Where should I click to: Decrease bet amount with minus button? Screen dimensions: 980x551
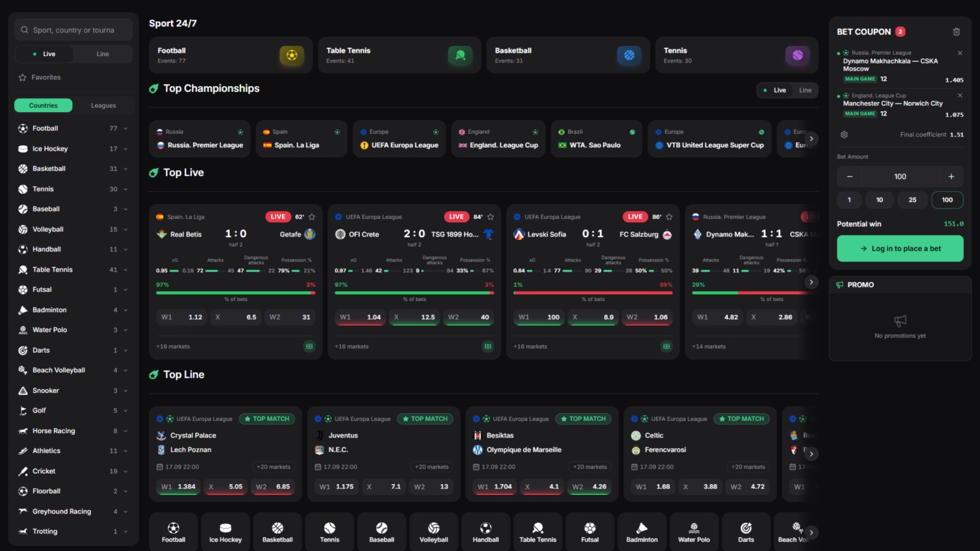850,177
